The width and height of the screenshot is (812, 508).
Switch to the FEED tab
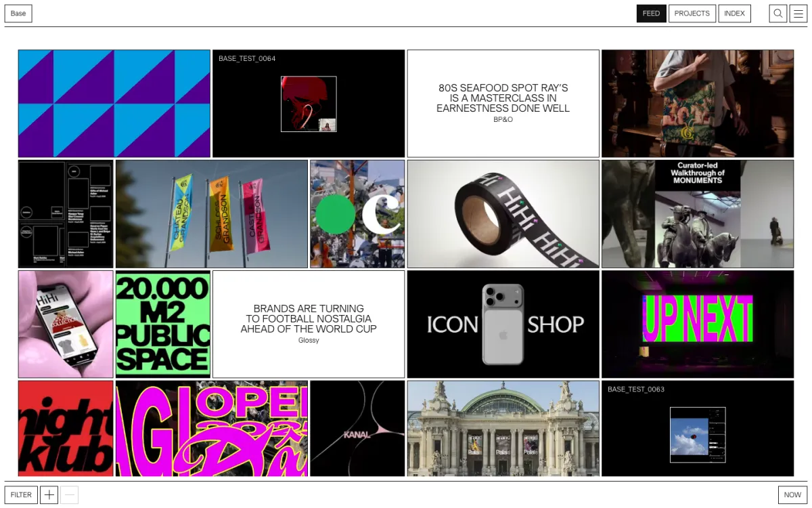(652, 14)
